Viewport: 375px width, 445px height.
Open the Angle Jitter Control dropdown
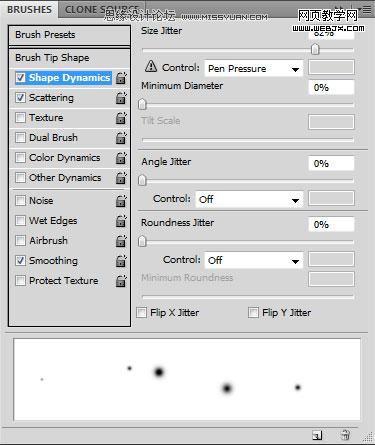pyautogui.click(x=249, y=199)
